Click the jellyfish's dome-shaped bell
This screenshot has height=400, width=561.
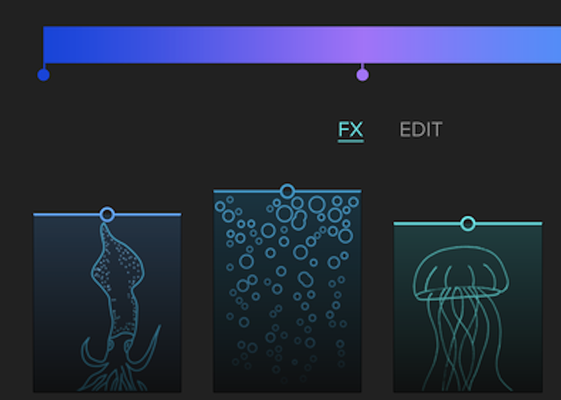coord(461,272)
